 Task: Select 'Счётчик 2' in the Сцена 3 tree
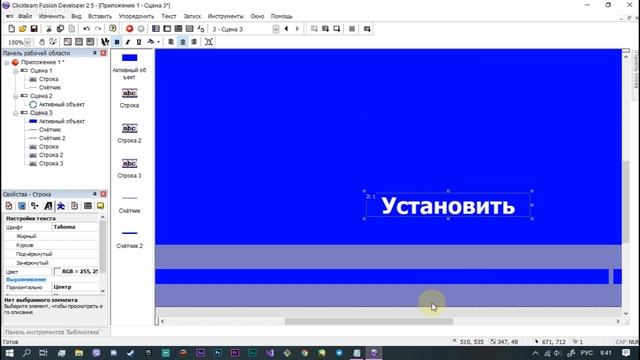point(52,138)
